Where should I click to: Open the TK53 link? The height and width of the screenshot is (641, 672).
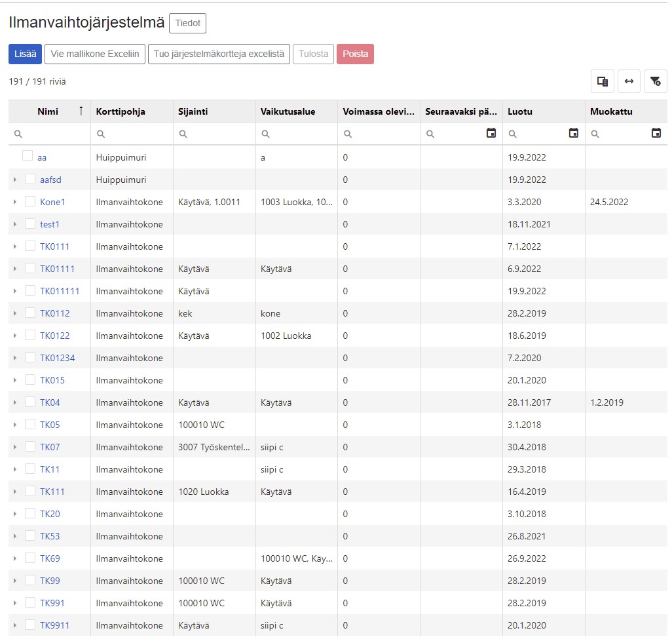click(50, 536)
